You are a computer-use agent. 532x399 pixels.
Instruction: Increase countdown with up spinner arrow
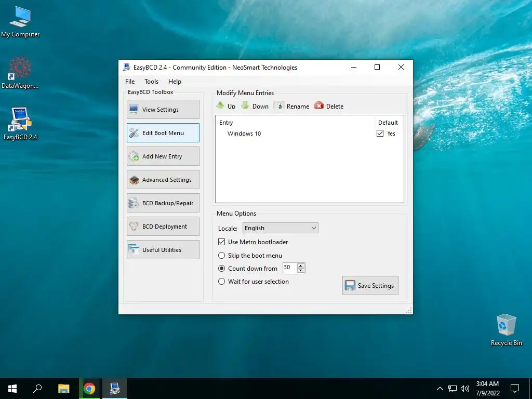pos(301,265)
